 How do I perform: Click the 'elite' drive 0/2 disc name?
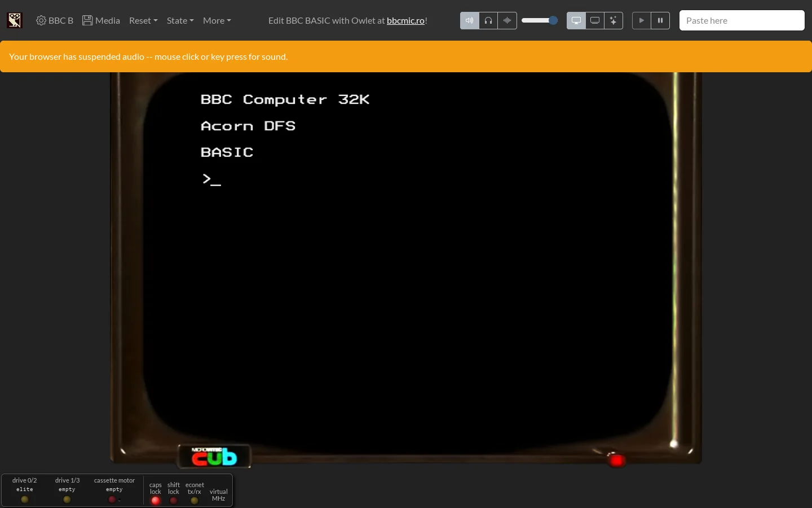click(x=25, y=489)
